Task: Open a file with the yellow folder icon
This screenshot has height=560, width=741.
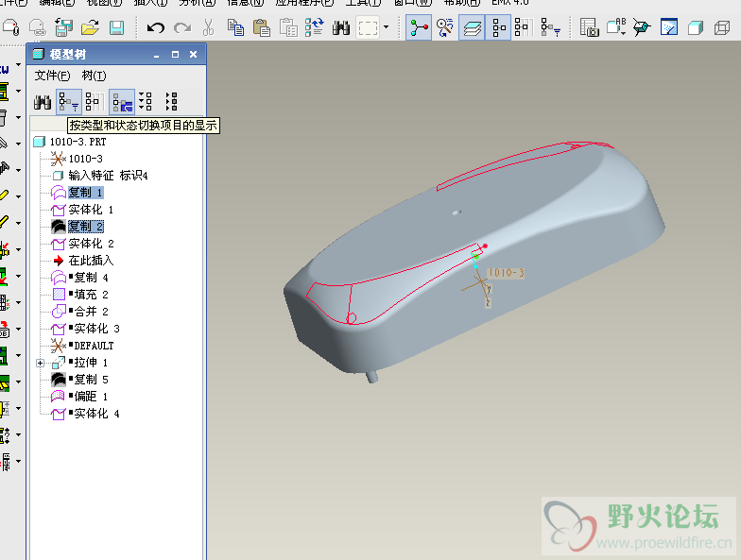Action: [90, 28]
